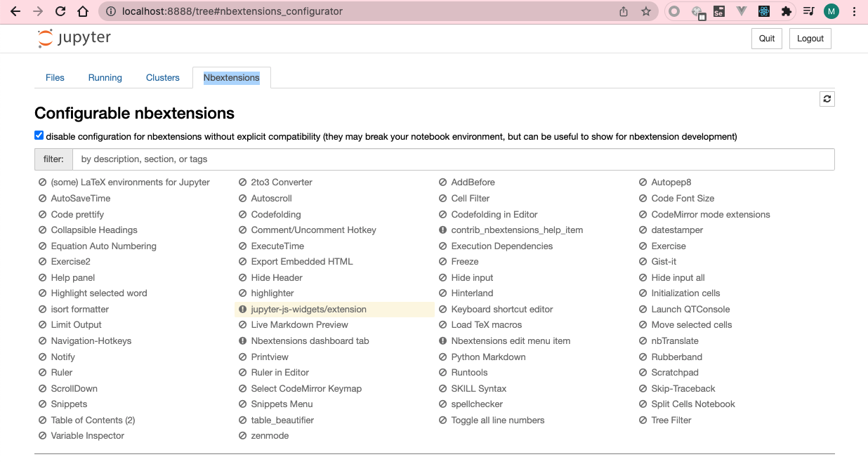The height and width of the screenshot is (464, 868).
Task: Open the Chrome profile M avatar menu
Action: 831,12
